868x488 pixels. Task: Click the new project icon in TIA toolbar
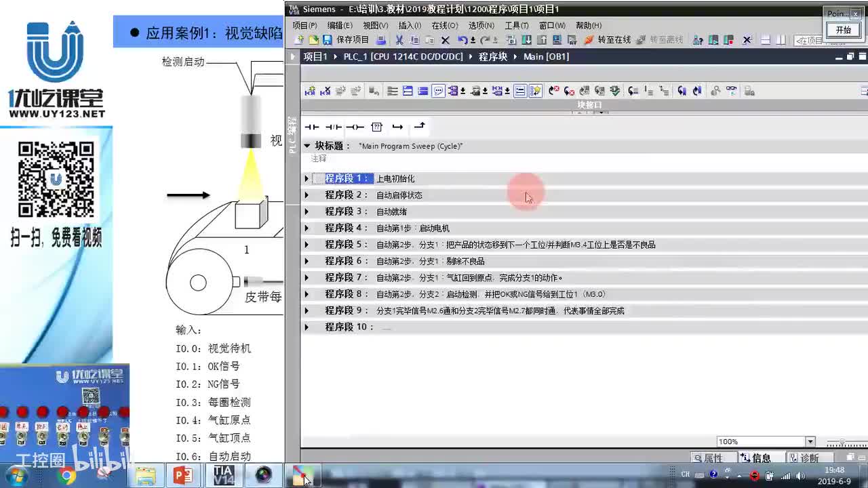[x=300, y=40]
